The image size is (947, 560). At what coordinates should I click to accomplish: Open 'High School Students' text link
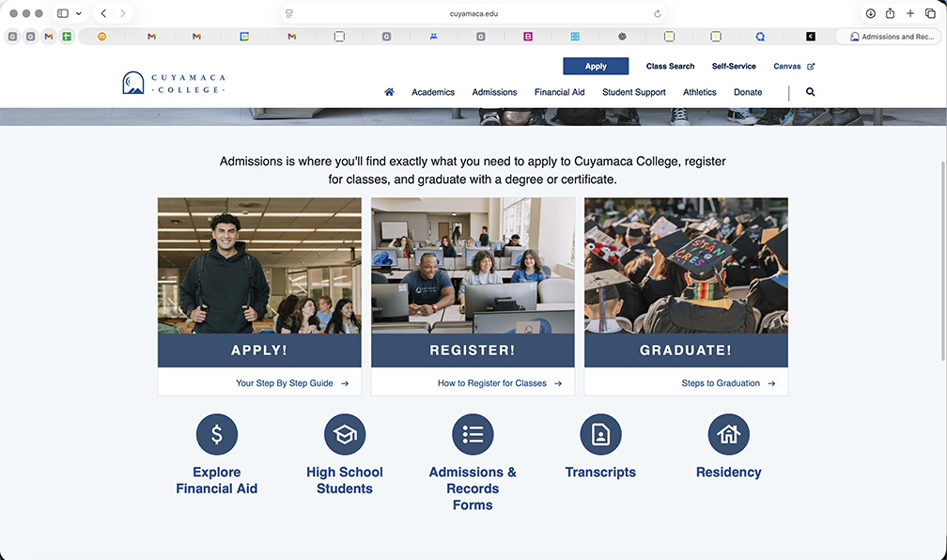[x=345, y=480]
